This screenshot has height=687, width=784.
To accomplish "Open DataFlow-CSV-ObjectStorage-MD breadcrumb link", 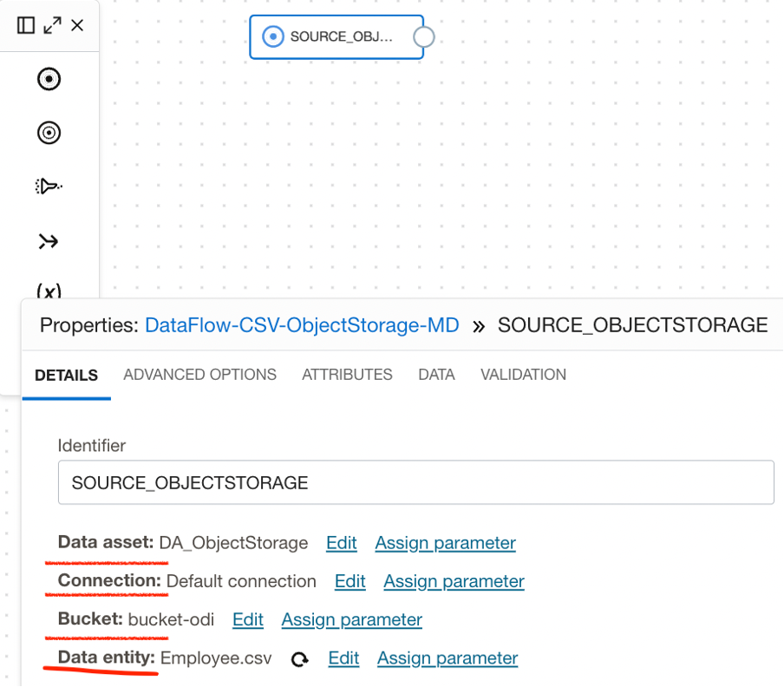I will tap(302, 325).
